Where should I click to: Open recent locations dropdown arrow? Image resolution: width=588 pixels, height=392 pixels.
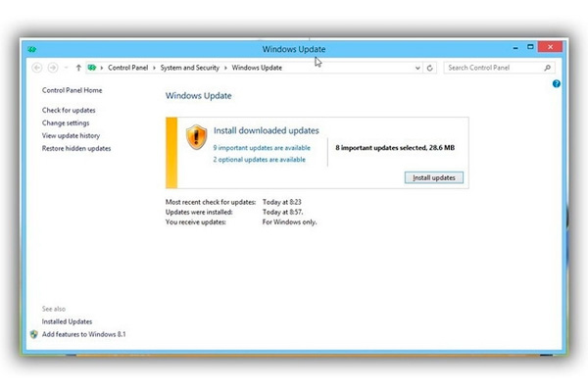66,68
